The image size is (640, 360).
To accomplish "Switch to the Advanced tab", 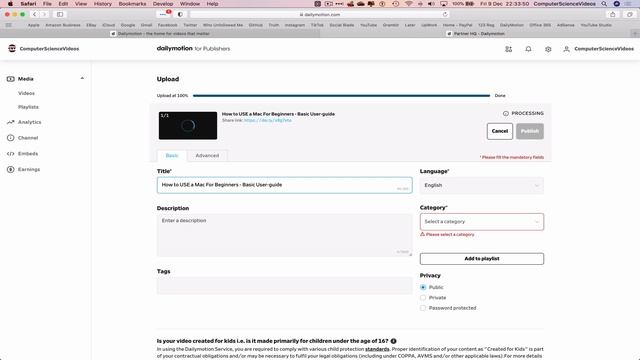I will (207, 156).
